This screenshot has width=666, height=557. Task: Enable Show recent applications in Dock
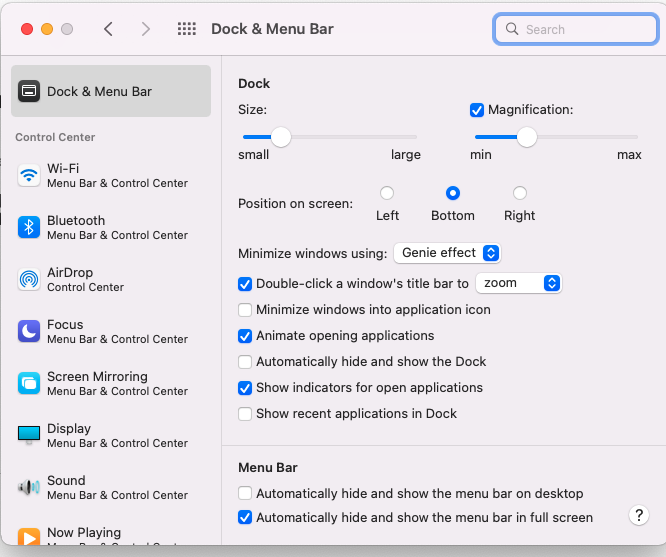(245, 414)
